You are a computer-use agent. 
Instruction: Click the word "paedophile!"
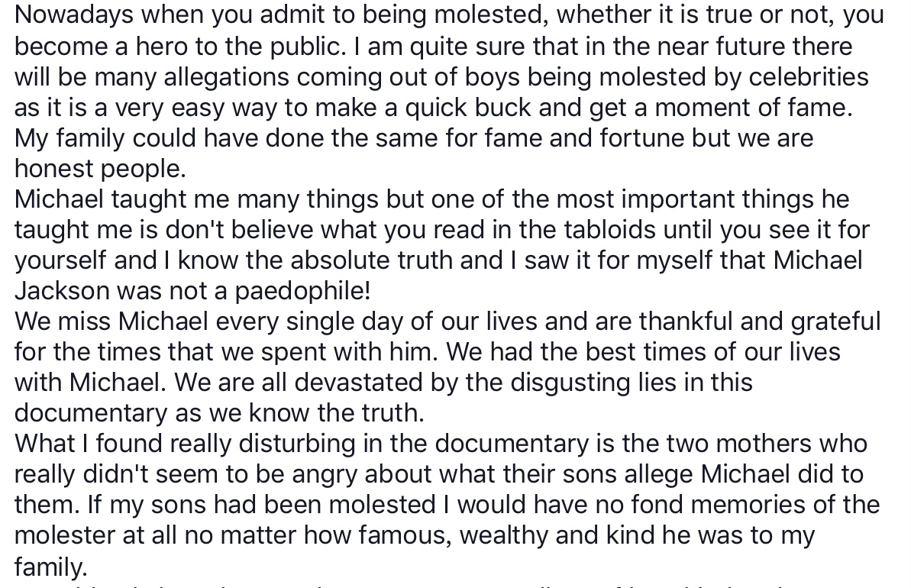coord(302,290)
